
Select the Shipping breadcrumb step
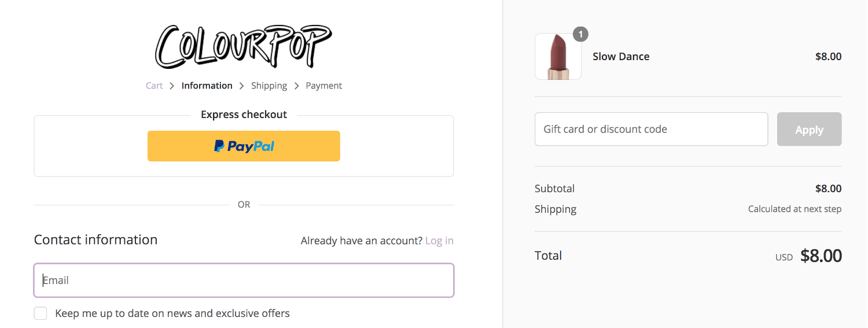pyautogui.click(x=269, y=86)
